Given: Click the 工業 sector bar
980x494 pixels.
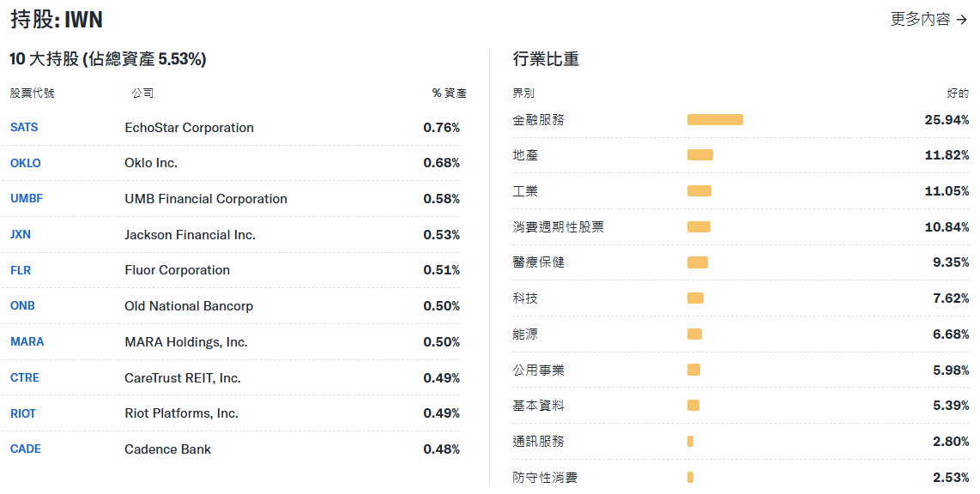Looking at the screenshot, I should pyautogui.click(x=699, y=191).
